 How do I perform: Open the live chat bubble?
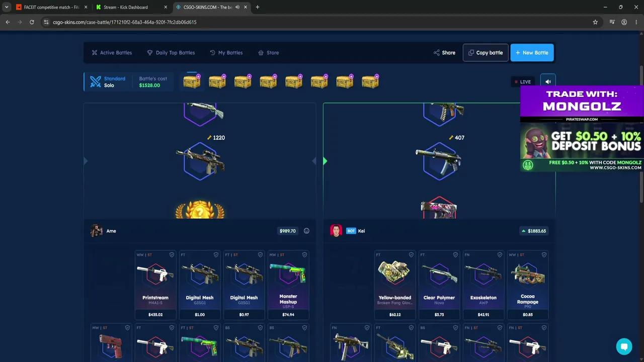pos(624,346)
